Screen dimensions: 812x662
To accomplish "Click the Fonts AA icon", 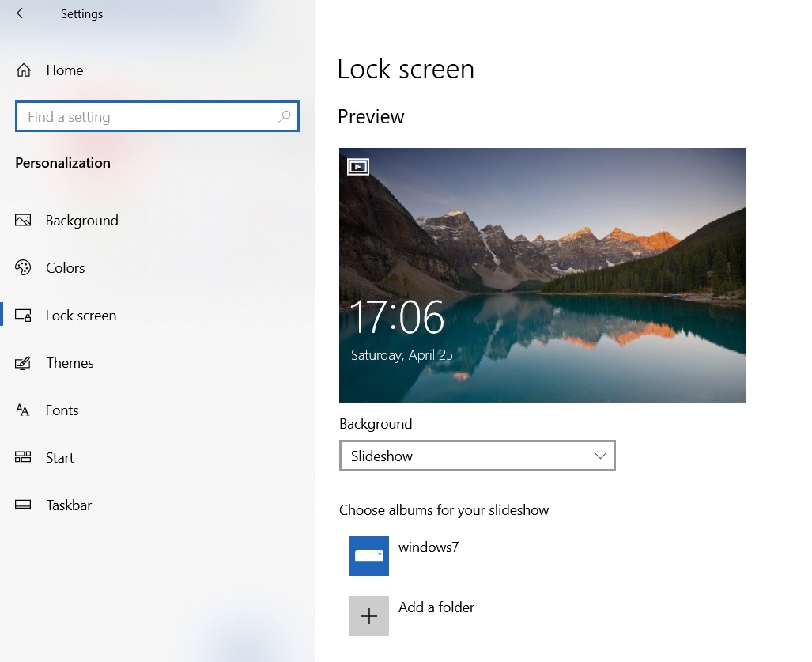I will tap(23, 410).
